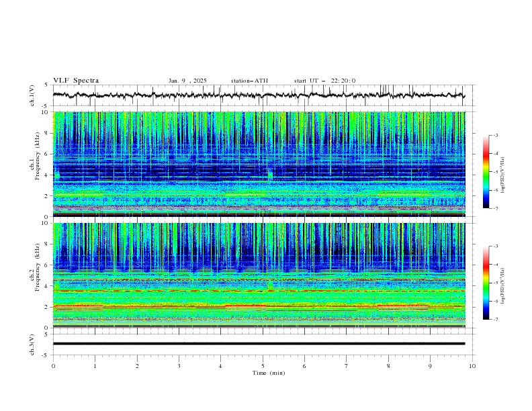Click the "ch.3(V)" vertical axis label

coord(32,345)
